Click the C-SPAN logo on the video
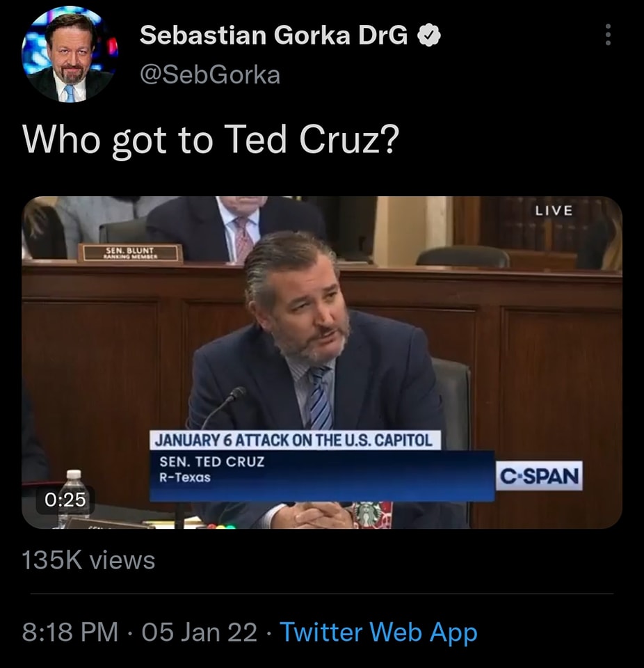Screen dimensions: 644x668 point(540,477)
